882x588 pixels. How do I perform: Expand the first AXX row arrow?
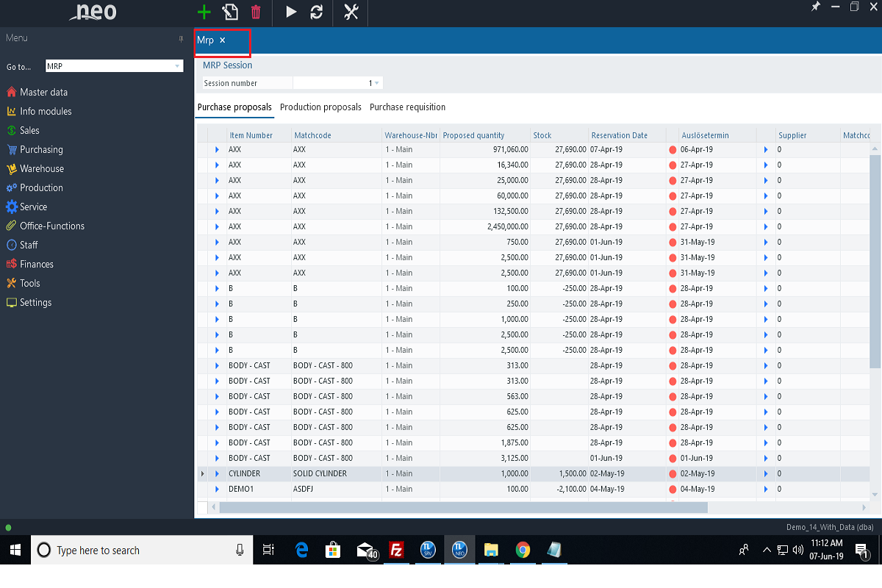(217, 150)
